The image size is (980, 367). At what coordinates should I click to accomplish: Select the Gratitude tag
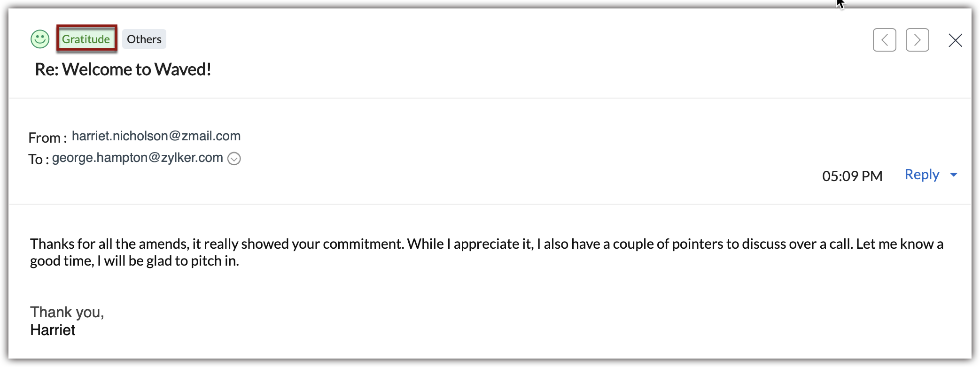point(86,39)
